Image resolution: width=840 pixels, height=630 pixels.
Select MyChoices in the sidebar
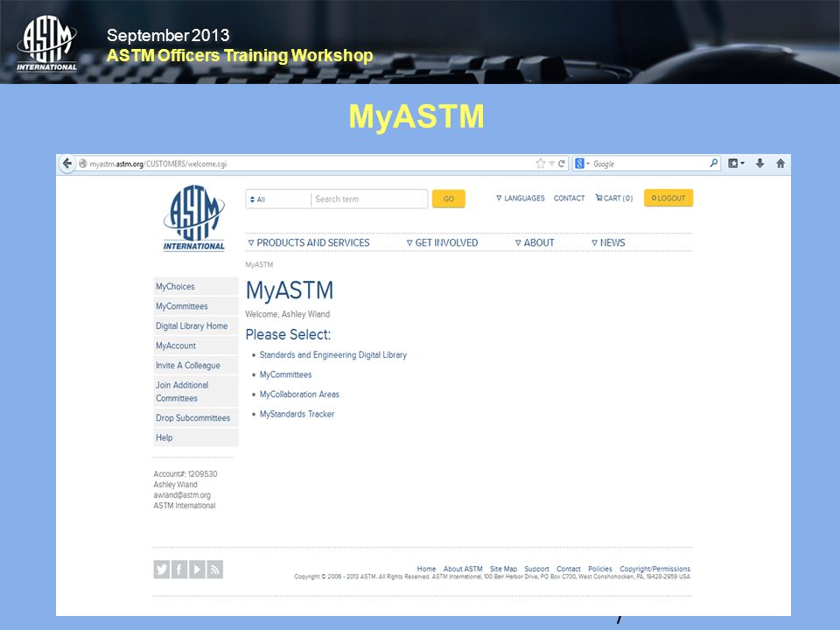[195, 287]
